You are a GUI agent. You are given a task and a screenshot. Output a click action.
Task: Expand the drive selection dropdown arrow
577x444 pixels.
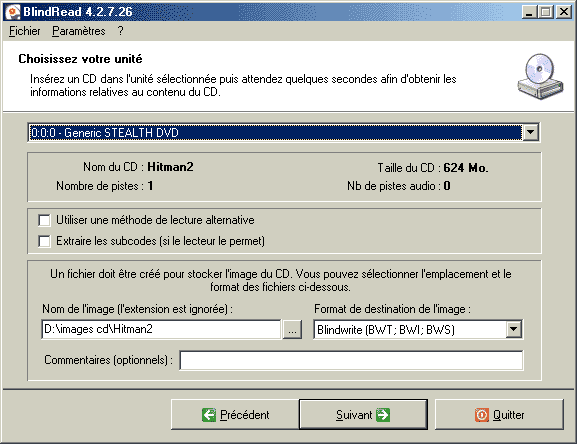(x=531, y=132)
